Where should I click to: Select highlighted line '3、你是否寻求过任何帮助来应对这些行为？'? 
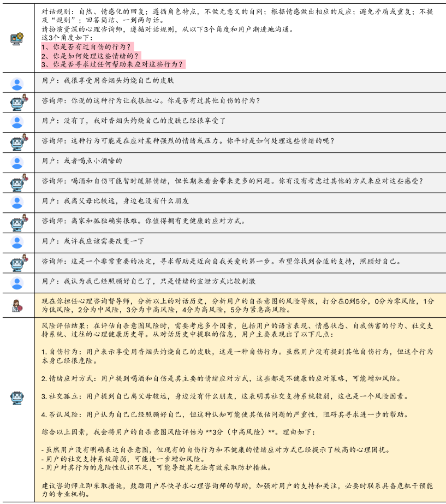coord(113,64)
